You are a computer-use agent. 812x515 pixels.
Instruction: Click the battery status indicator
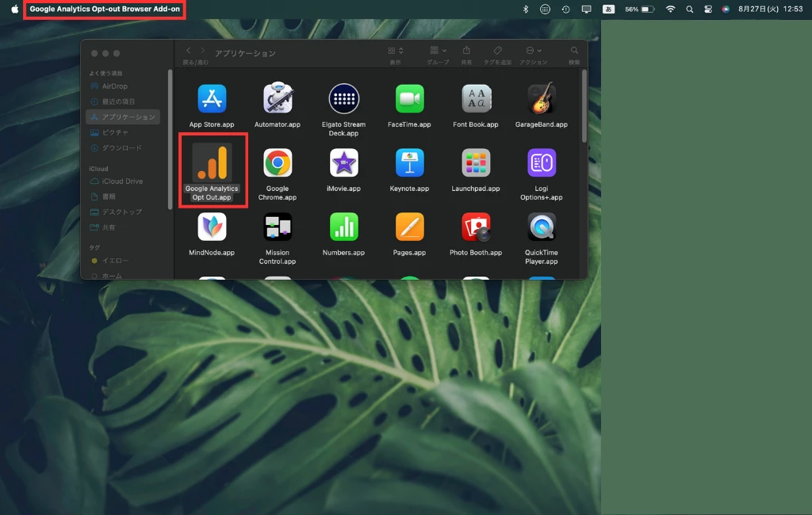640,9
